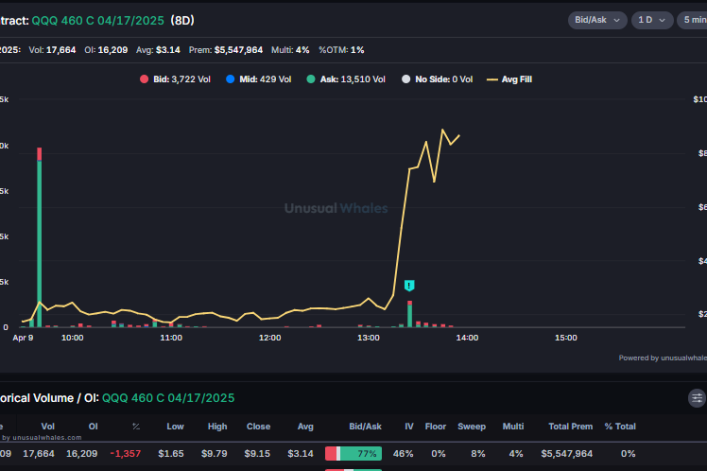
Task: Sort table by Total Prem column header
Action: point(570,426)
